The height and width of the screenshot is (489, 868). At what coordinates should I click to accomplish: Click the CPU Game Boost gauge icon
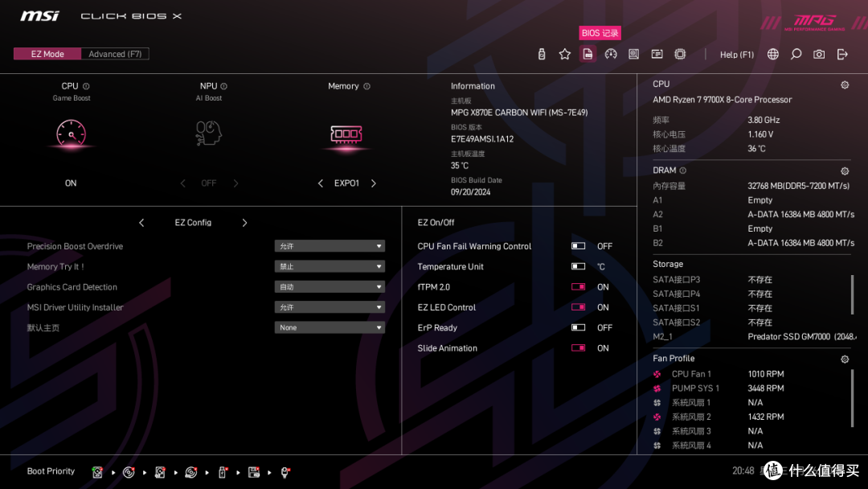(x=71, y=134)
